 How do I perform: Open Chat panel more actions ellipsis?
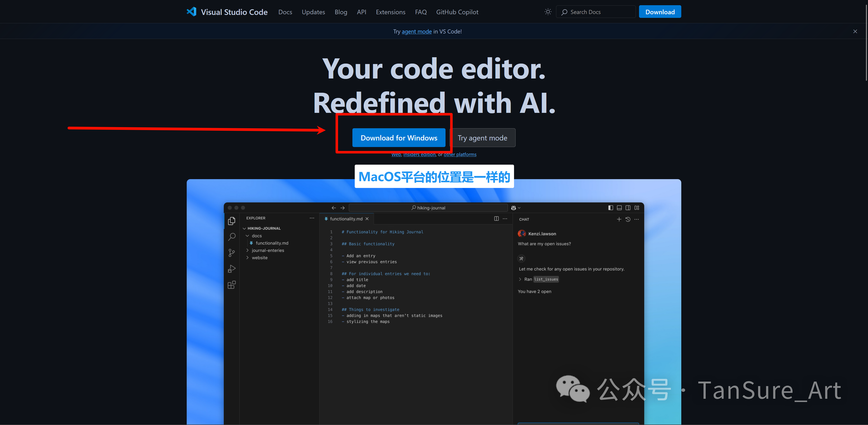point(636,219)
